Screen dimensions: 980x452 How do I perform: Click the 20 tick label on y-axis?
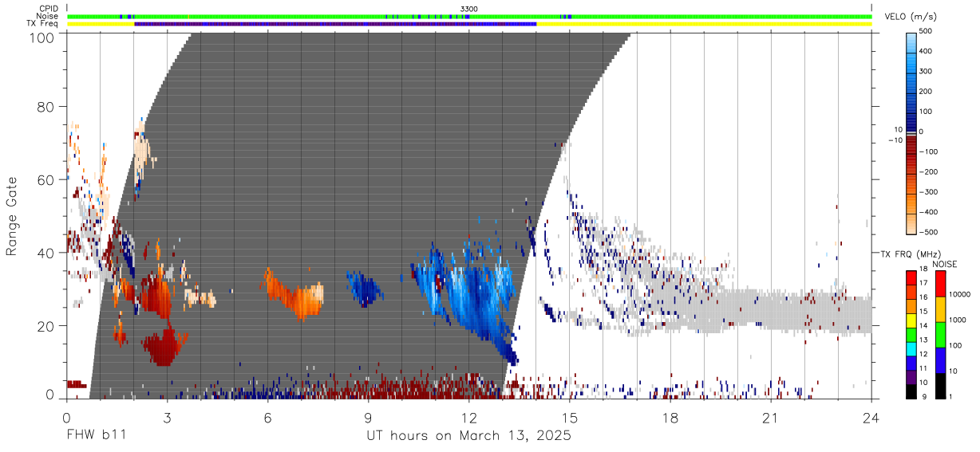pyautogui.click(x=46, y=325)
